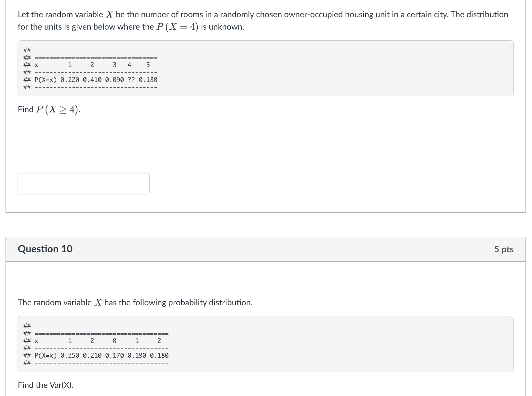Click the 'Find P(X ≥ 4)' prompt
The height and width of the screenshot is (396, 532).
(49, 109)
